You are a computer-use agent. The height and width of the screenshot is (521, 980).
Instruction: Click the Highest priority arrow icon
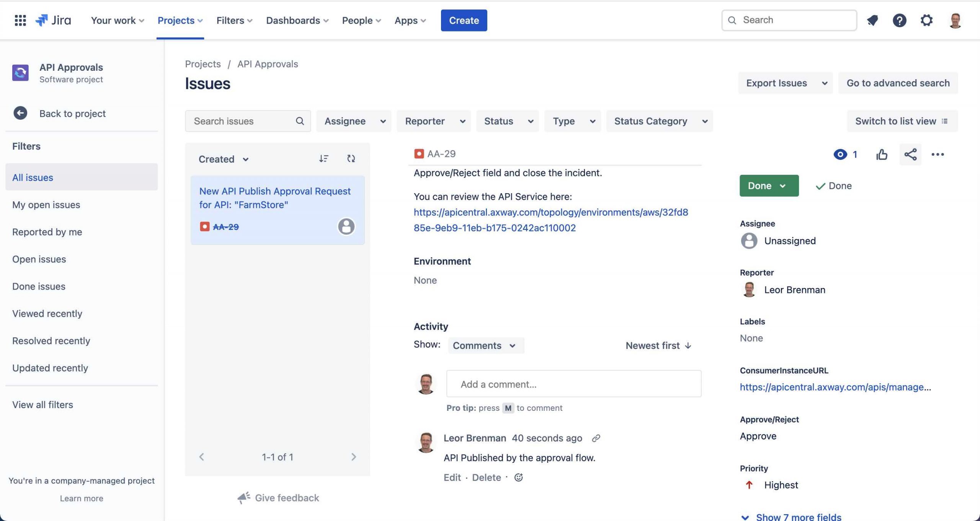(749, 485)
